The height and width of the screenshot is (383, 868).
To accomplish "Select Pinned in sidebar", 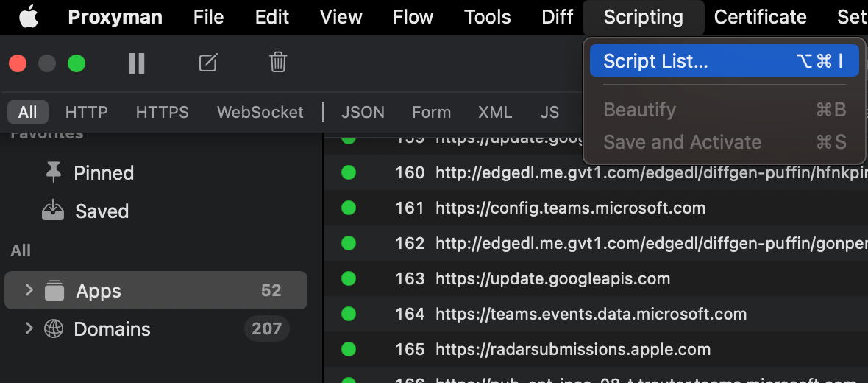I will coord(104,173).
